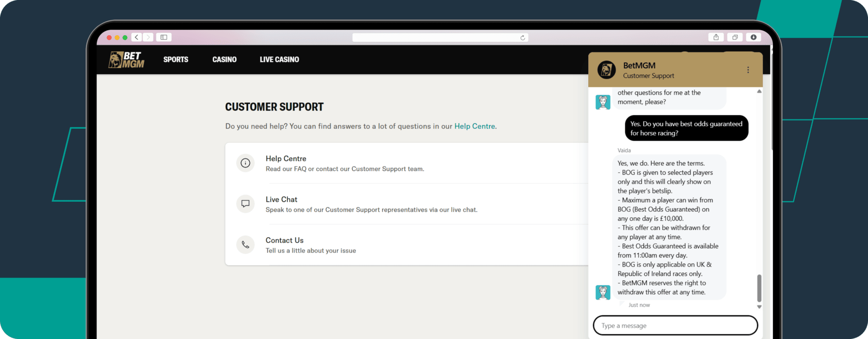Click the Contact Us phone icon

[x=245, y=245]
